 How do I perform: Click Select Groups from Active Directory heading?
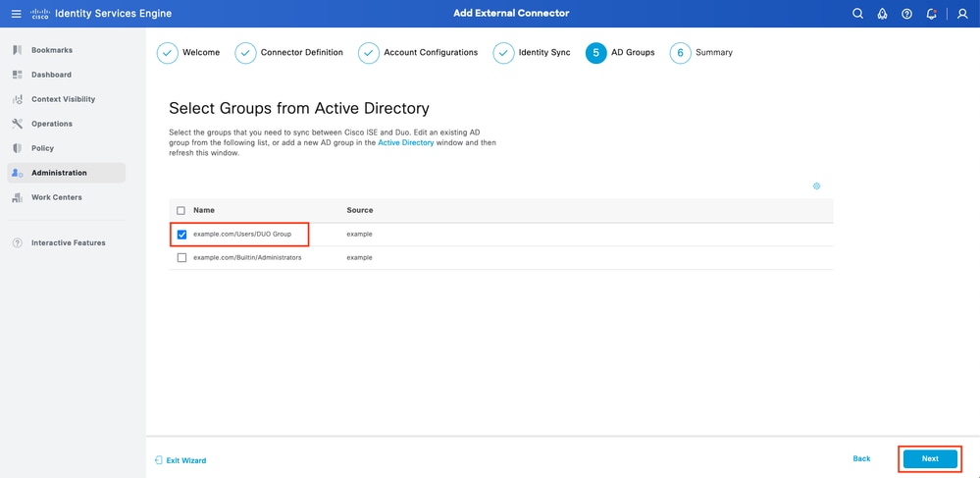(299, 108)
